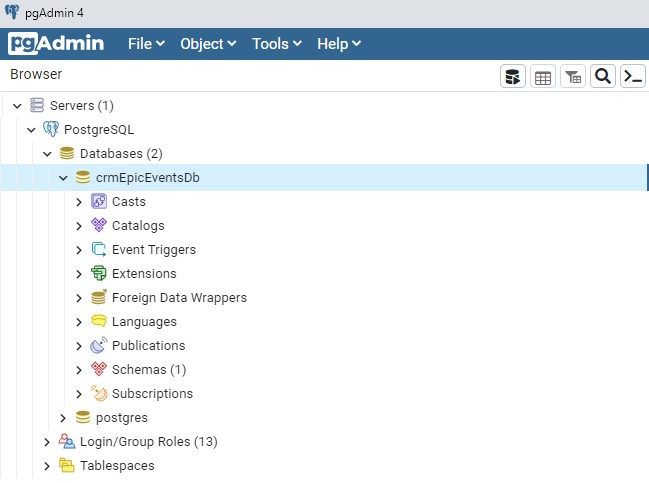This screenshot has width=649, height=483.
Task: Select the "Casts" label
Action: 129,202
